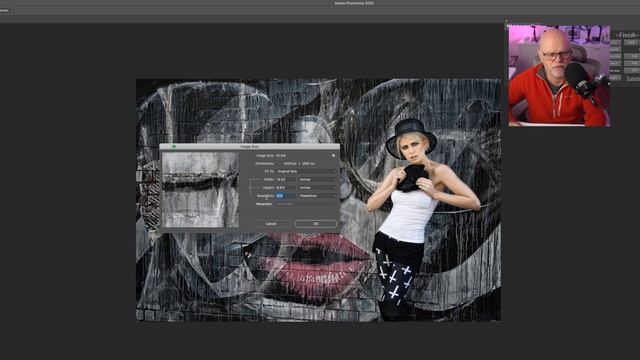Click the Finish panel header
The height and width of the screenshot is (360, 640).
coord(627,35)
